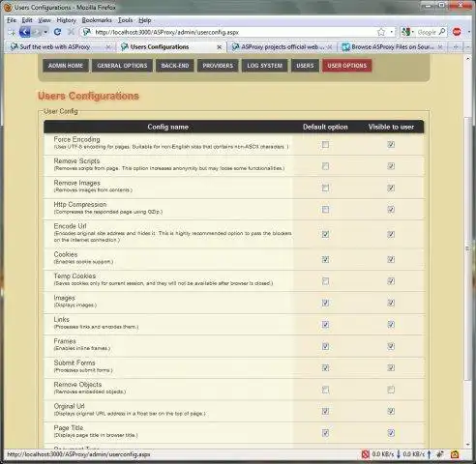The width and height of the screenshot is (476, 464).
Task: Click the orange lock icon in status bar
Action: 455,454
